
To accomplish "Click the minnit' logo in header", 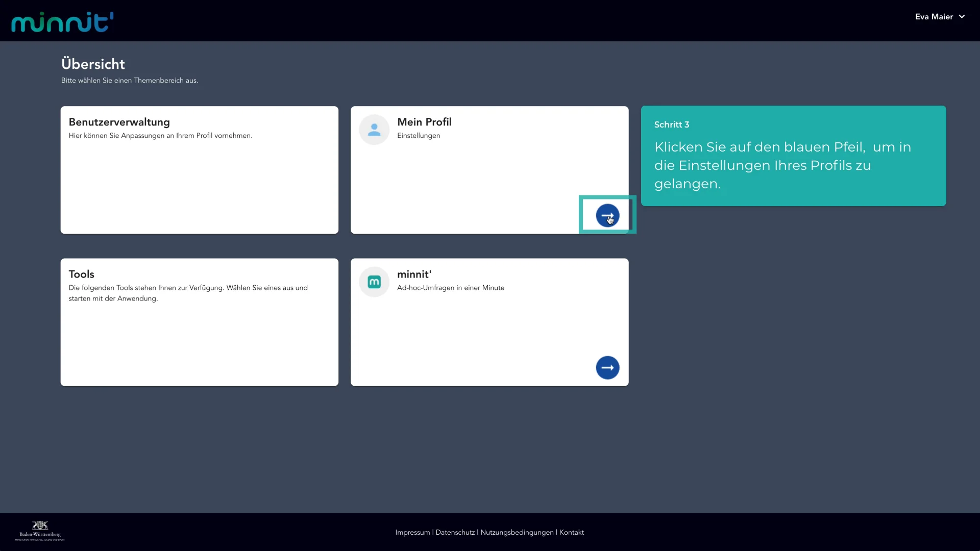I will (62, 22).
